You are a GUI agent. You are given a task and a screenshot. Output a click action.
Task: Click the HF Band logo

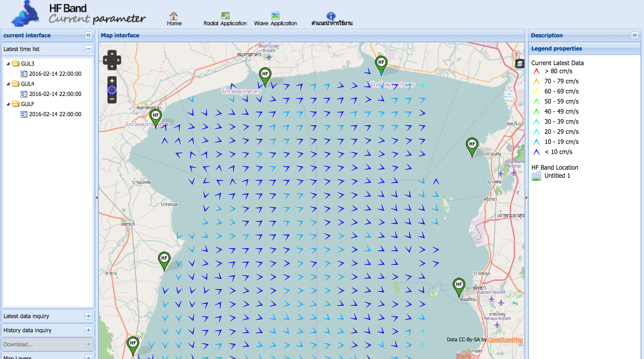coord(25,14)
